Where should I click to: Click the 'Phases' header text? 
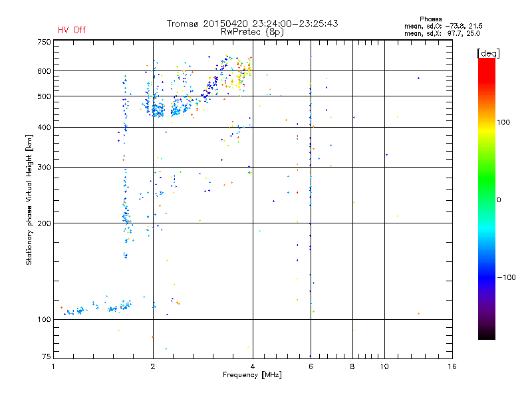(x=430, y=19)
